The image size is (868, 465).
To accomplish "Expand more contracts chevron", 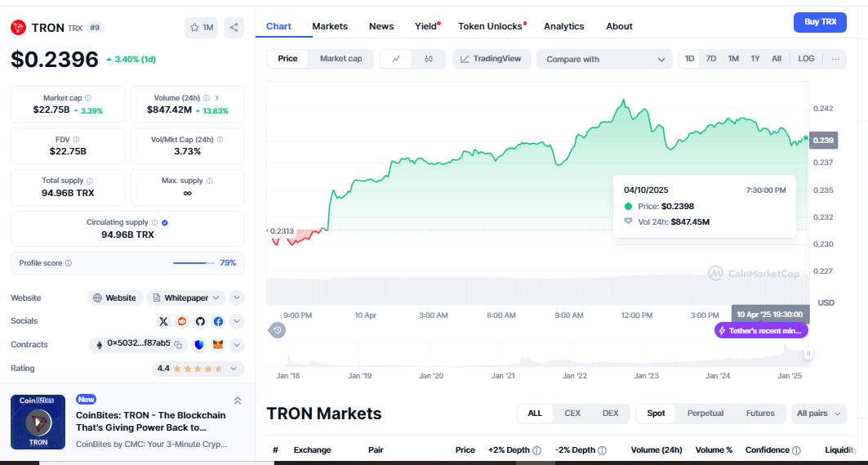I will coord(236,345).
